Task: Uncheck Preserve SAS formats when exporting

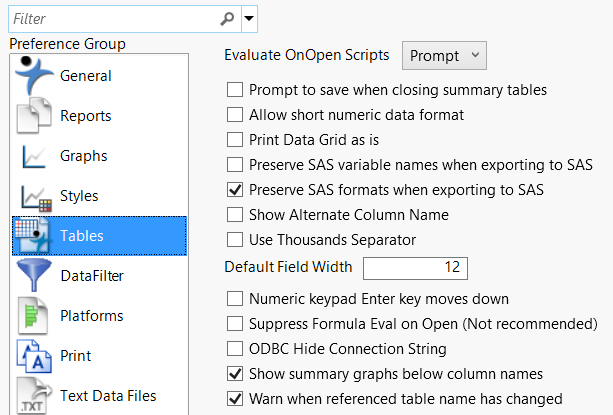Action: 235,189
